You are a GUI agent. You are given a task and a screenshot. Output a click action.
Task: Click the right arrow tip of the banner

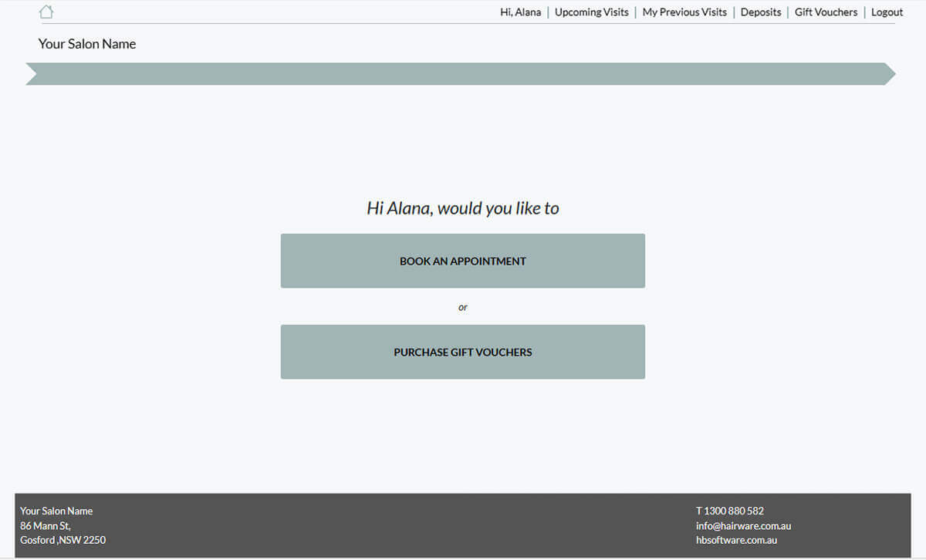pos(888,74)
